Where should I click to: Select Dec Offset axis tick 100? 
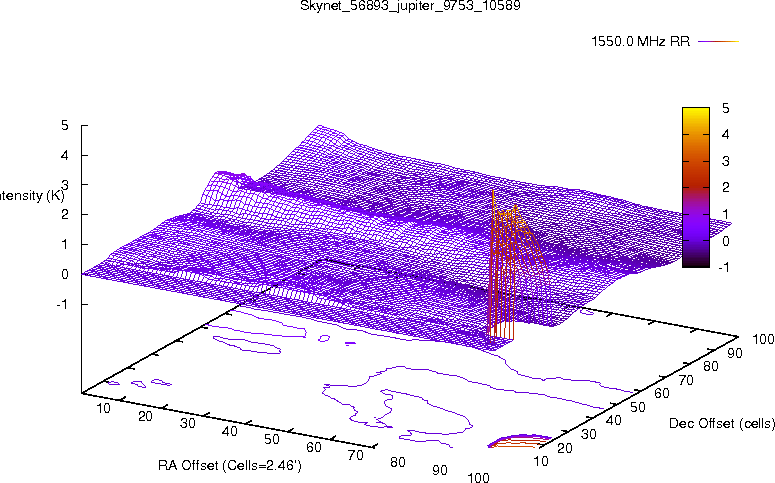tap(763, 339)
